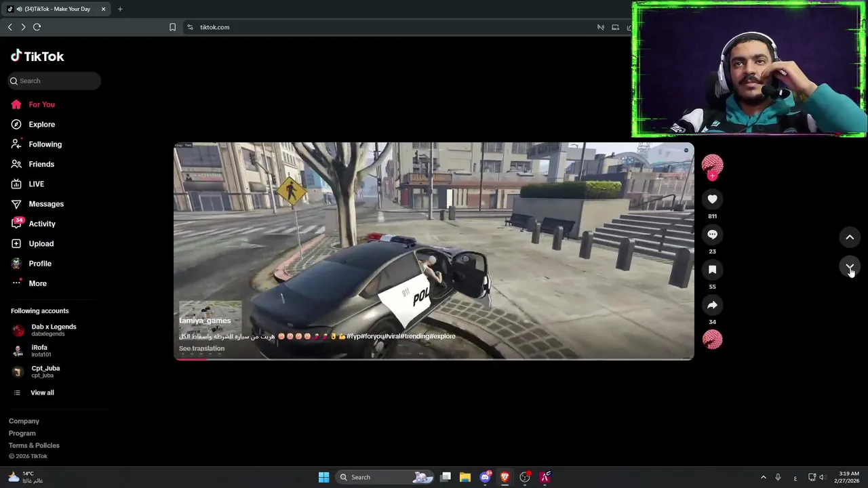The width and height of the screenshot is (868, 488).
Task: Expand View all following accounts
Action: pyautogui.click(x=34, y=392)
